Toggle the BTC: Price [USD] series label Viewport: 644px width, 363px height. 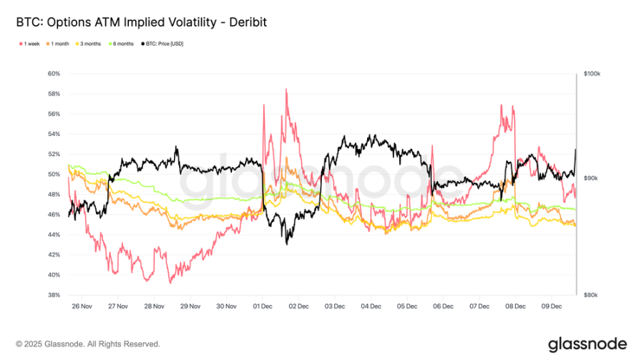click(165, 44)
